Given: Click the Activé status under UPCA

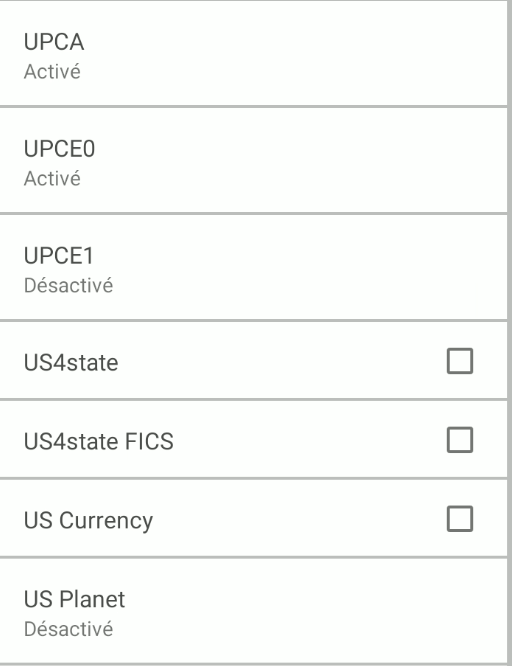Looking at the screenshot, I should pos(52,71).
